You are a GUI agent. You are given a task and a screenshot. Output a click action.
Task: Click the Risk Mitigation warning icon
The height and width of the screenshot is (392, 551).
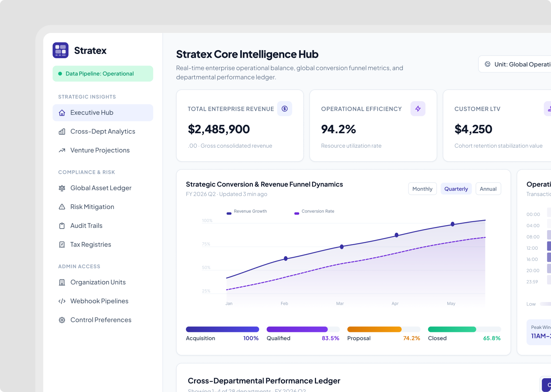[x=62, y=207]
